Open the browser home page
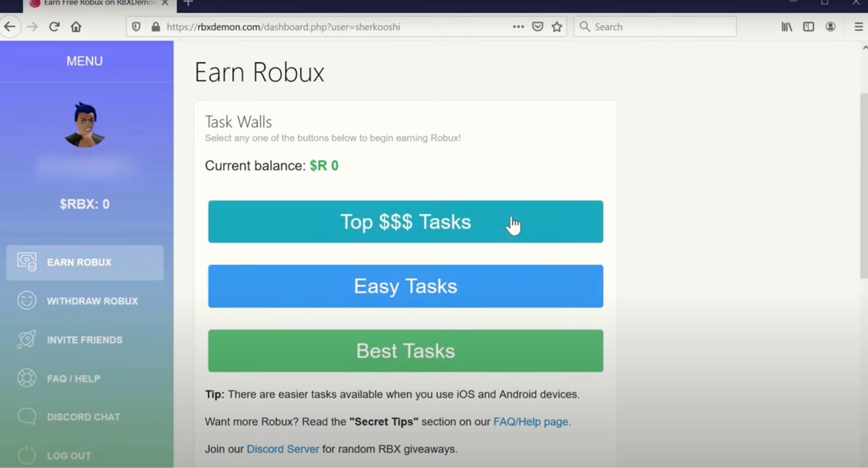This screenshot has height=468, width=868. coord(76,27)
